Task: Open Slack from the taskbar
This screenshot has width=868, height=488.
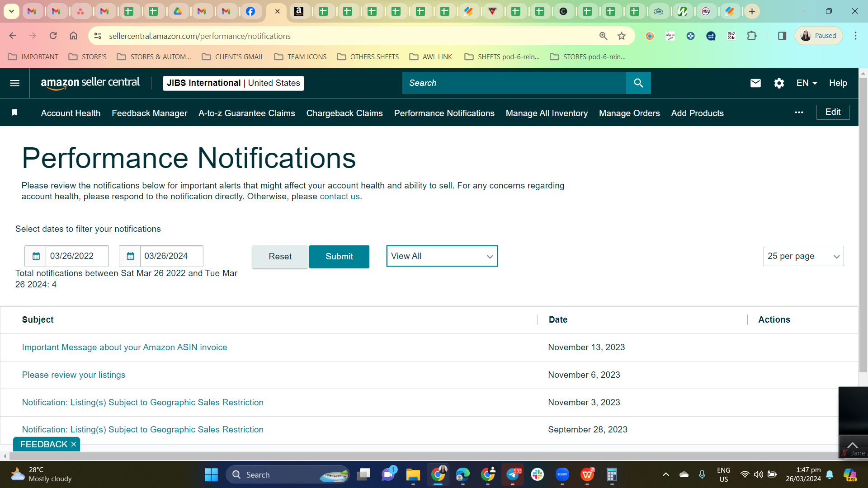Action: [538, 474]
